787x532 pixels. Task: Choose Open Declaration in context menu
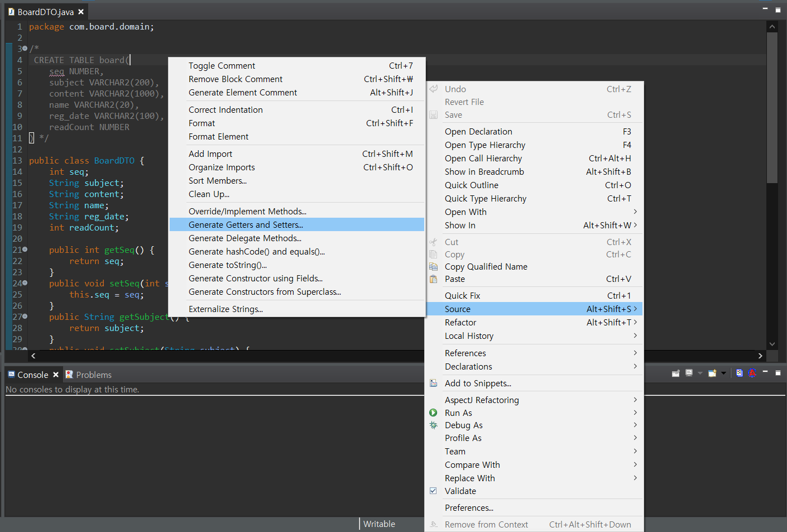tap(535, 131)
